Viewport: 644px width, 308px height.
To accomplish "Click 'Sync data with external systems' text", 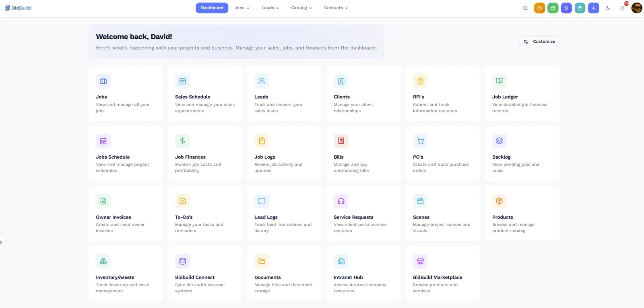I will 200,288.
